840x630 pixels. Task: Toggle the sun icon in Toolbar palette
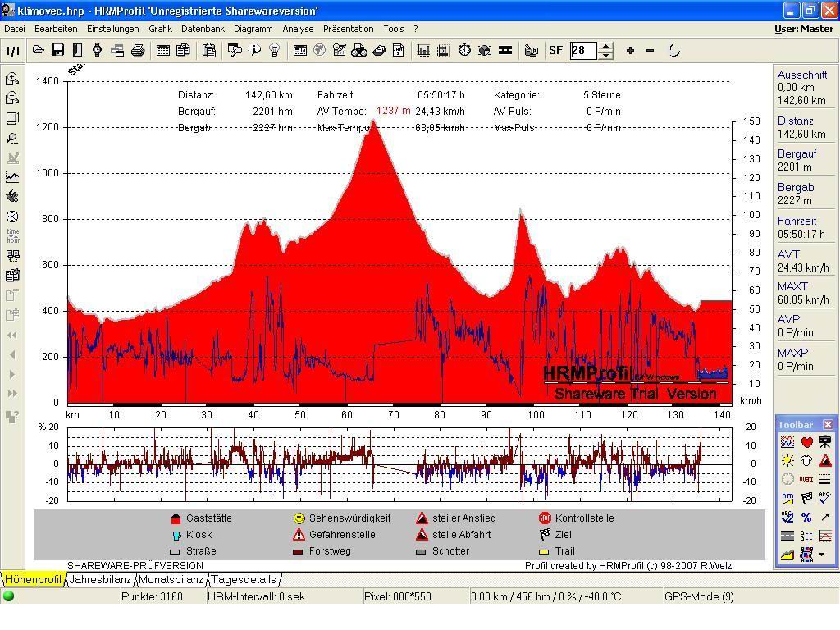click(787, 461)
